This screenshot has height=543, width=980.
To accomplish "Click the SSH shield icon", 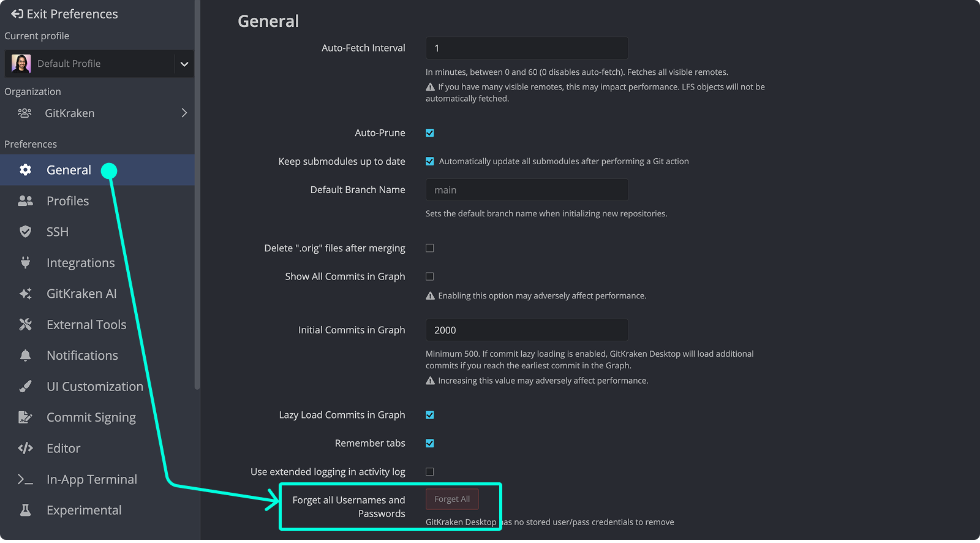I will [25, 232].
